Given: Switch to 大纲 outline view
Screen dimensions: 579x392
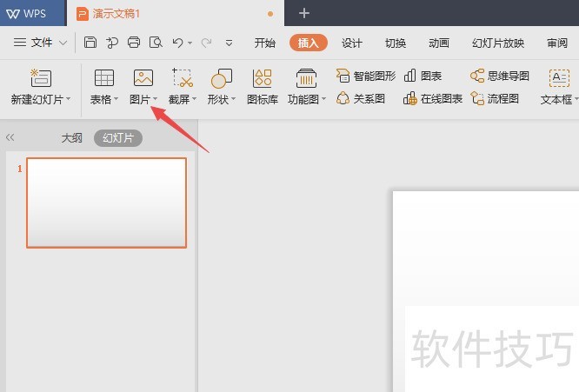Looking at the screenshot, I should (71, 137).
